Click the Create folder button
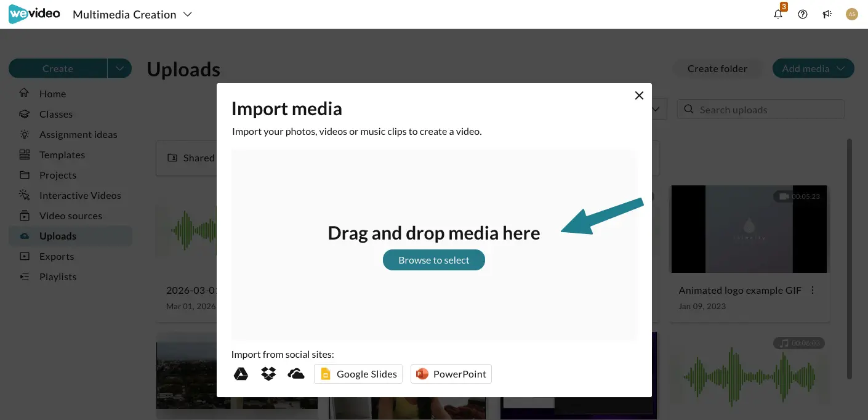This screenshot has width=868, height=420. click(717, 68)
